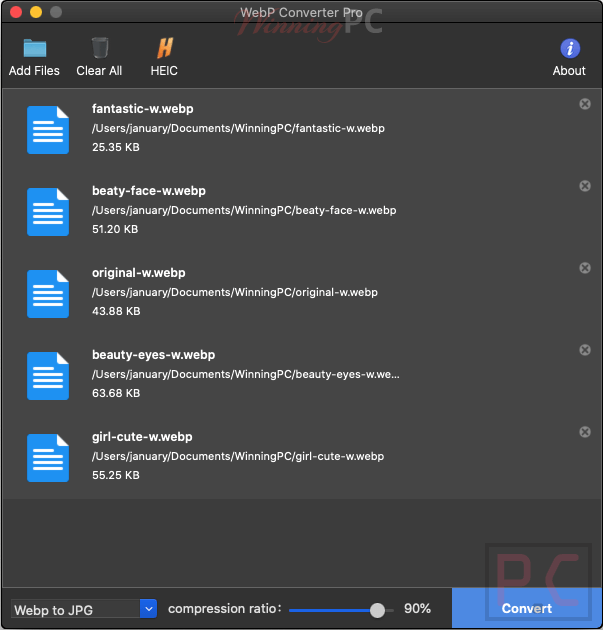Click the file icon for girl-cute-w.webp
The height and width of the screenshot is (630, 603).
pos(48,458)
